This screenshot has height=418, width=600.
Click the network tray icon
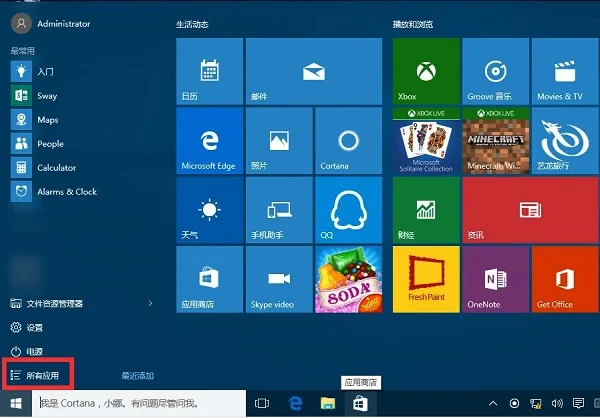tap(536, 403)
